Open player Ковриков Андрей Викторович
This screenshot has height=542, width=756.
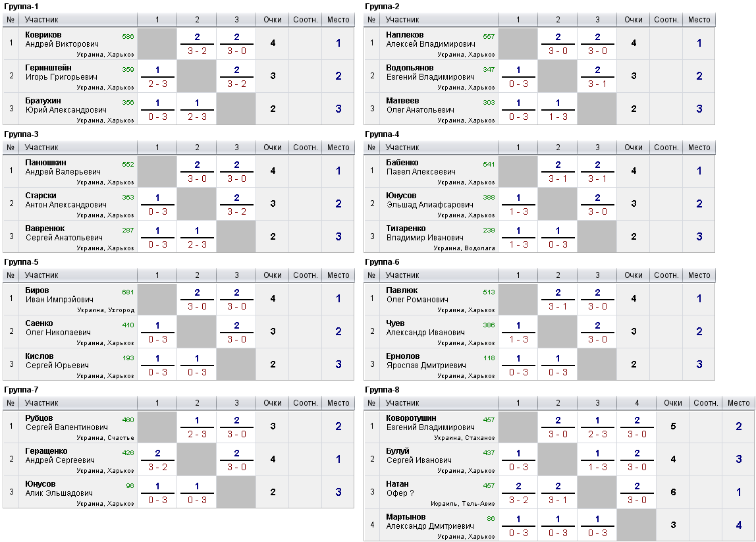[62, 39]
